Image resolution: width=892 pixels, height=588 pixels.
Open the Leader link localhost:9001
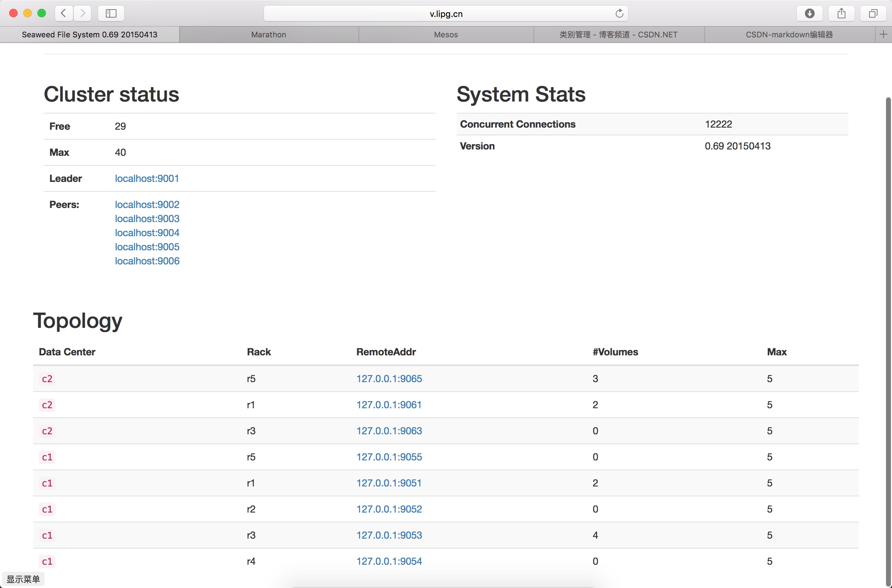click(x=147, y=178)
